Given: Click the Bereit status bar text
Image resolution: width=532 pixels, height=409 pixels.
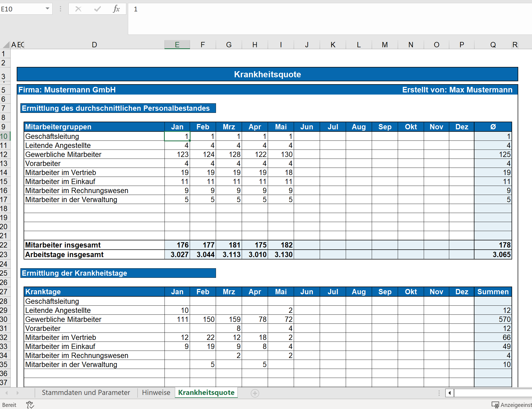Looking at the screenshot, I should point(9,405).
